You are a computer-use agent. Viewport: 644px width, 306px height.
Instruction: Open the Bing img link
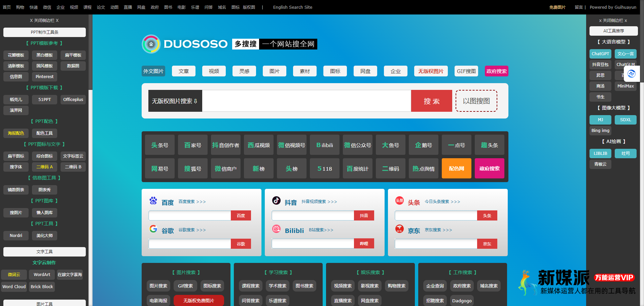pyautogui.click(x=600, y=130)
